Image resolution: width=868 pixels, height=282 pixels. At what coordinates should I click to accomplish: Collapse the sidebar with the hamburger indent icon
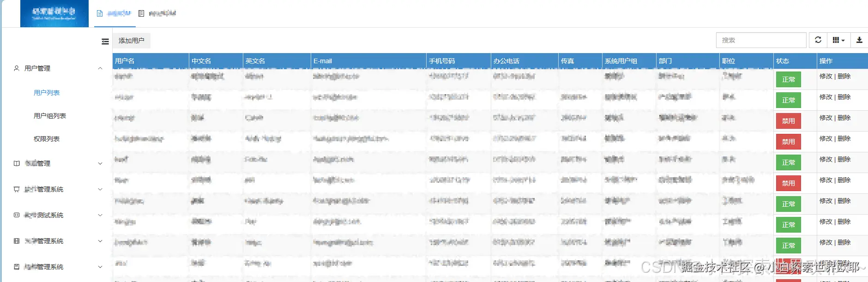105,42
